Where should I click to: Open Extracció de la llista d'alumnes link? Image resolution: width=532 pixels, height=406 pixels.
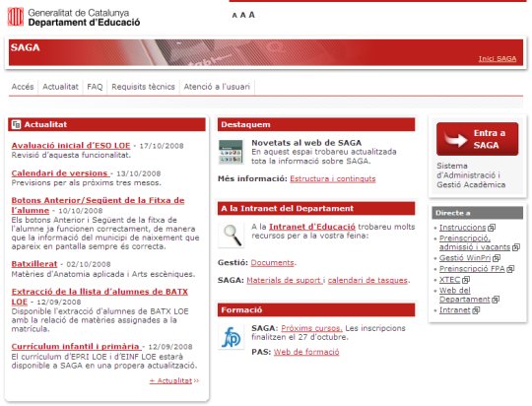coord(100,297)
